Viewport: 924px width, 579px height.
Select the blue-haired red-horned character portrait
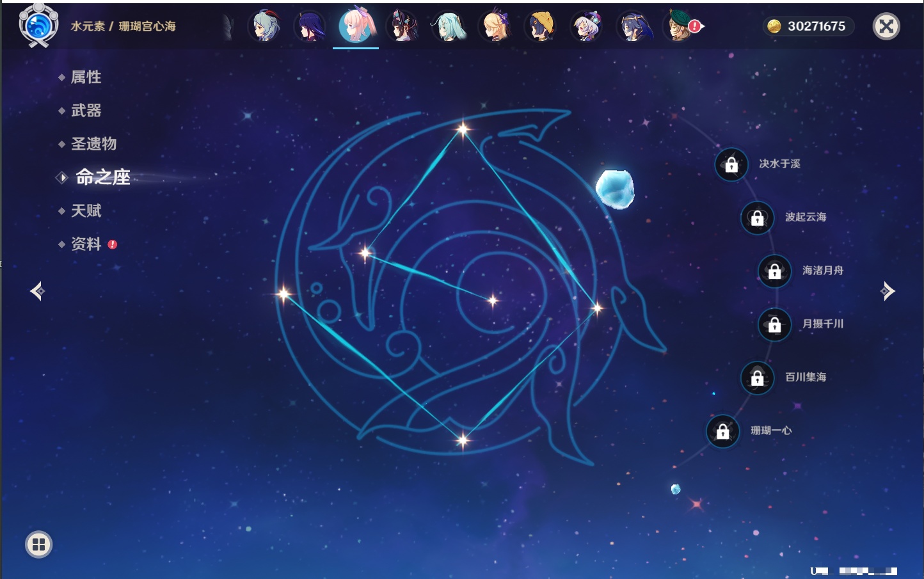(265, 26)
